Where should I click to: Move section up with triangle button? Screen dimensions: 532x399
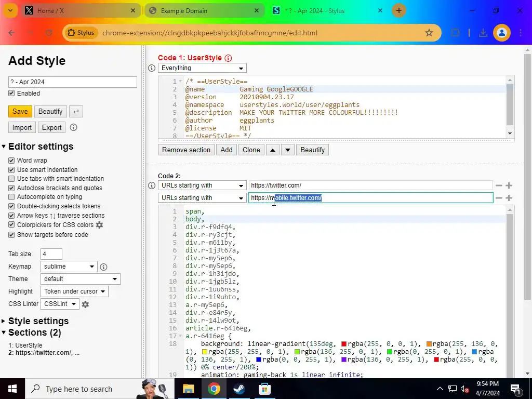(273, 150)
